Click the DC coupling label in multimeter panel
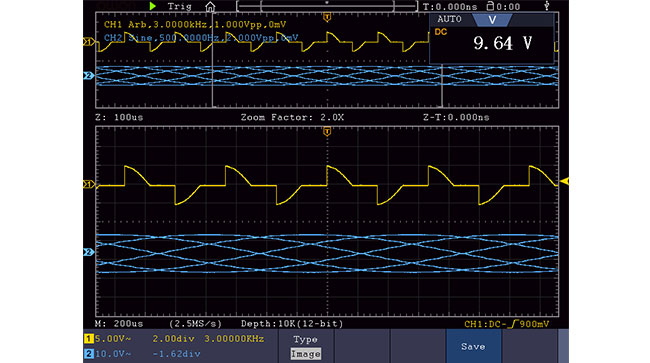The image size is (650, 363). pos(441,32)
